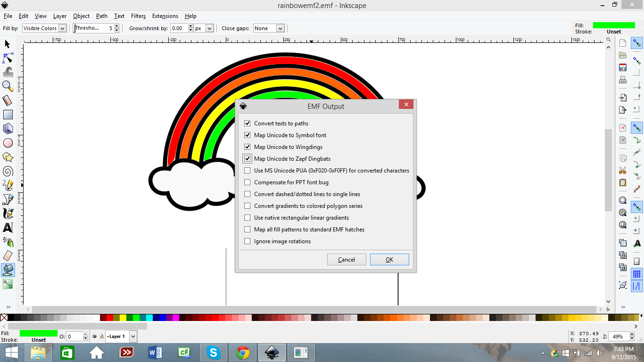Viewport: 644px width, 362px height.
Task: Select the Text tool
Action: (8, 227)
